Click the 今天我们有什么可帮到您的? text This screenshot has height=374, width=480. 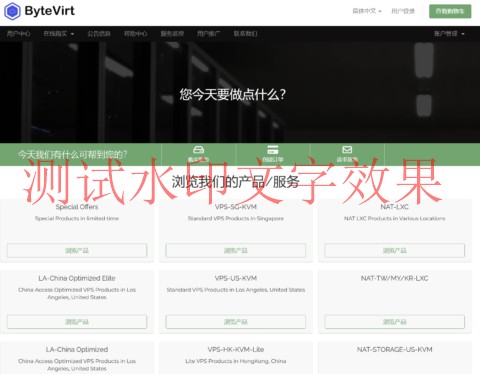(73, 155)
